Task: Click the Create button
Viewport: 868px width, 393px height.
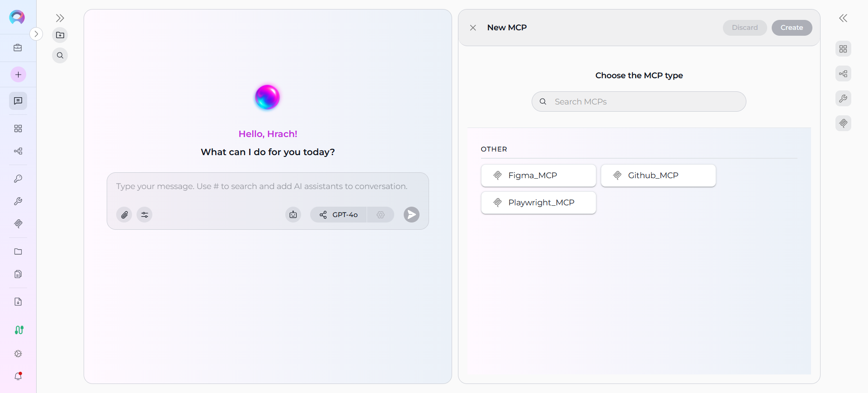Action: point(792,28)
